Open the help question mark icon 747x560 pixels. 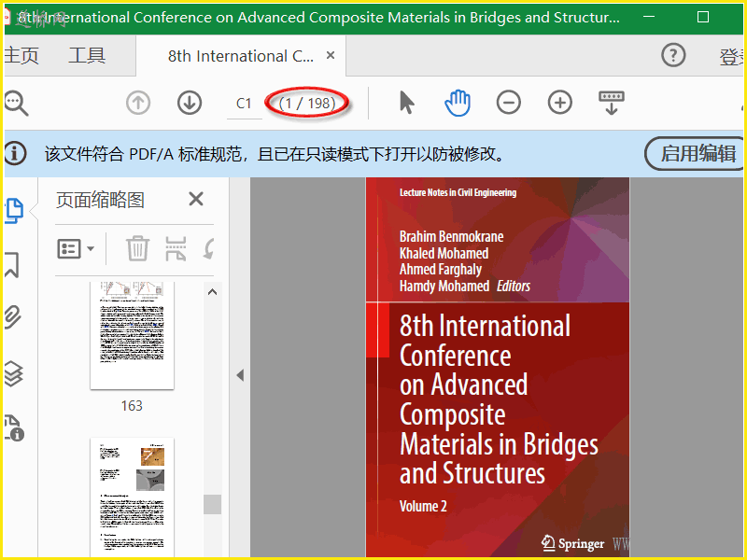coord(673,55)
